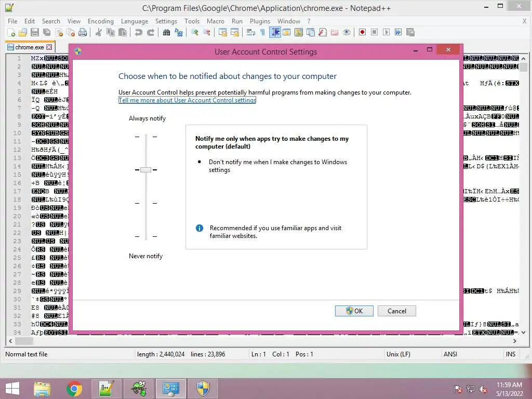Open the Encoding menu
532x399 pixels.
[101, 21]
